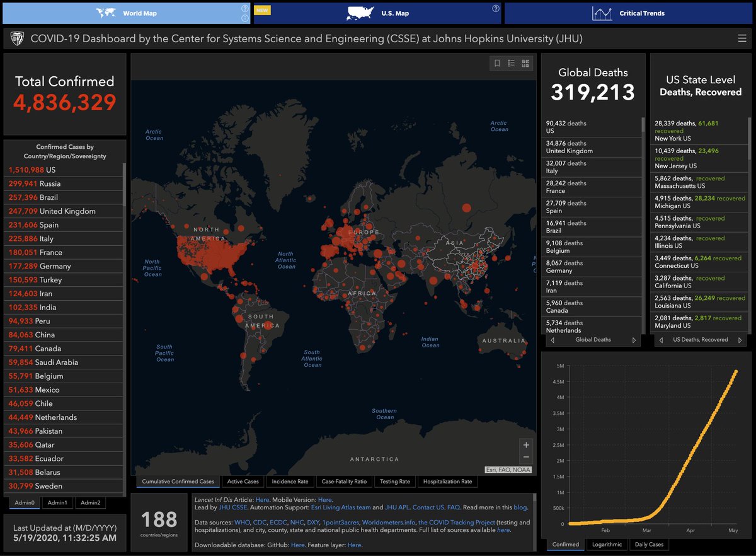Select Brazil row with 257,396 cases
The width and height of the screenshot is (756, 556).
pyautogui.click(x=63, y=198)
